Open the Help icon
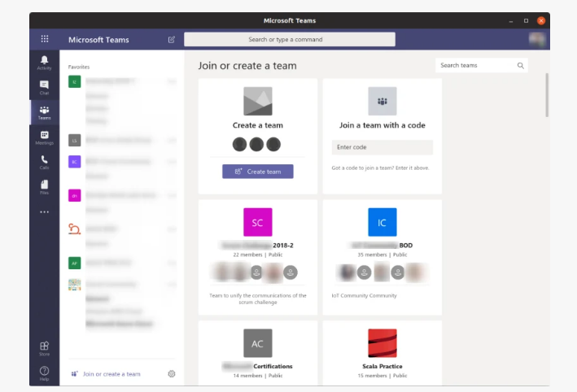Screen dimensions: 577x392 click(44, 373)
